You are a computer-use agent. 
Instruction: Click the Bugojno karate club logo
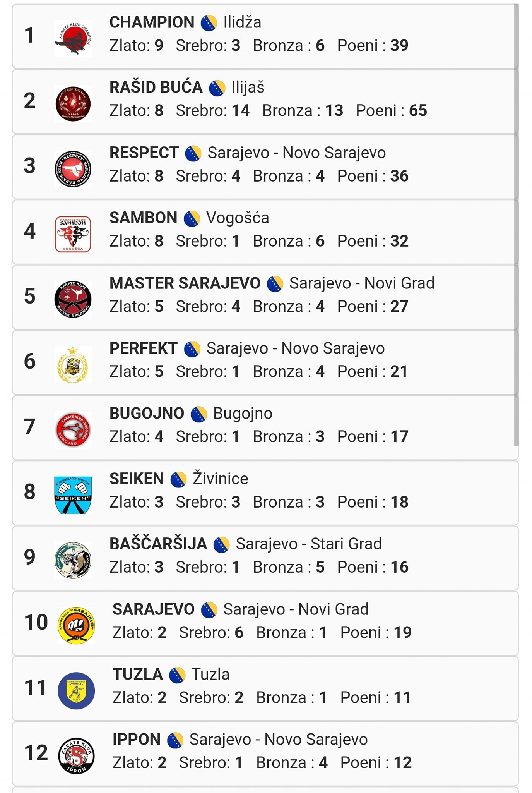point(73,429)
